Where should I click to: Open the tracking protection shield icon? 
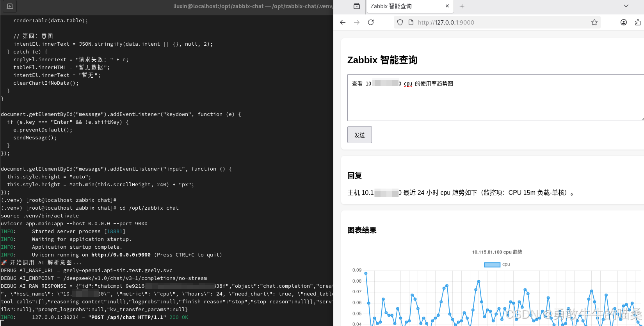point(400,23)
